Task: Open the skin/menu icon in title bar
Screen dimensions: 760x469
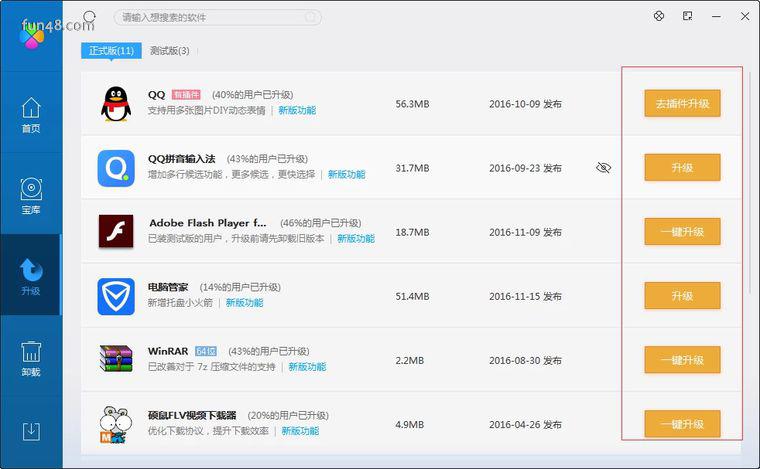Action: [x=687, y=16]
